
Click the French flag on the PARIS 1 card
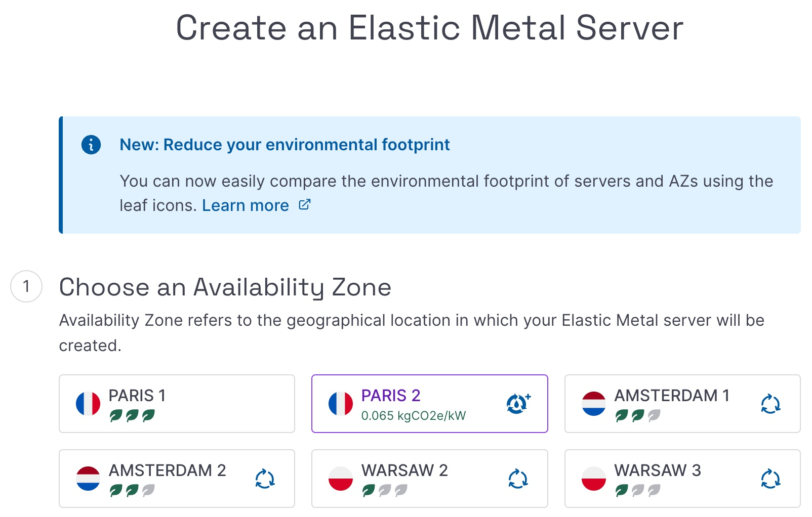(x=89, y=403)
